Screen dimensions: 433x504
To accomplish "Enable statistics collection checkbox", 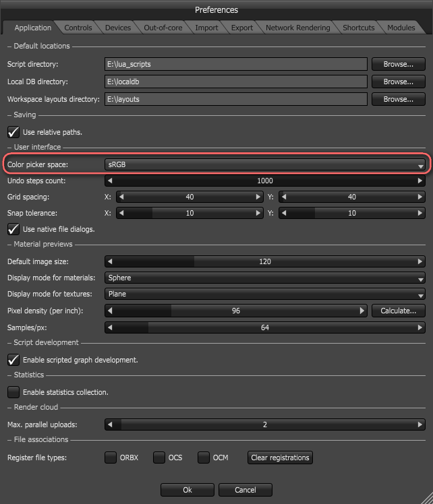I will 13,391.
